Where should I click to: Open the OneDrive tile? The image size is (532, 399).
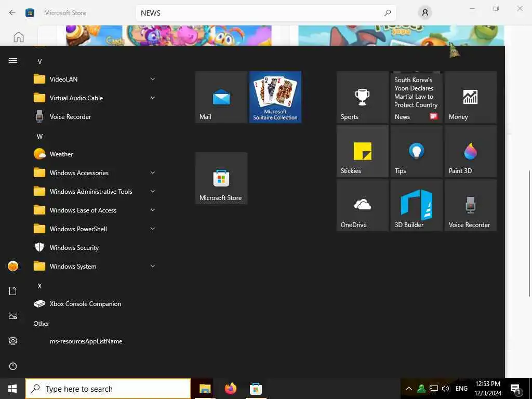tap(362, 205)
